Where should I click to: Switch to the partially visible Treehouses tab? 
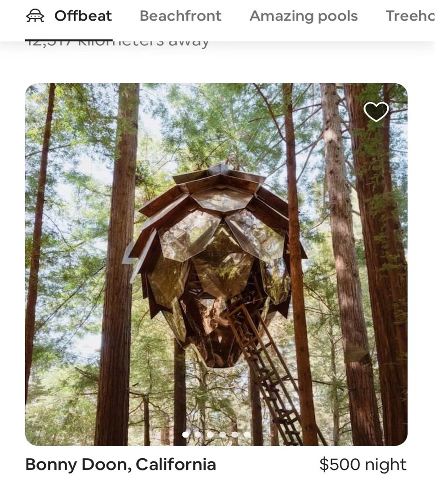coord(410,16)
